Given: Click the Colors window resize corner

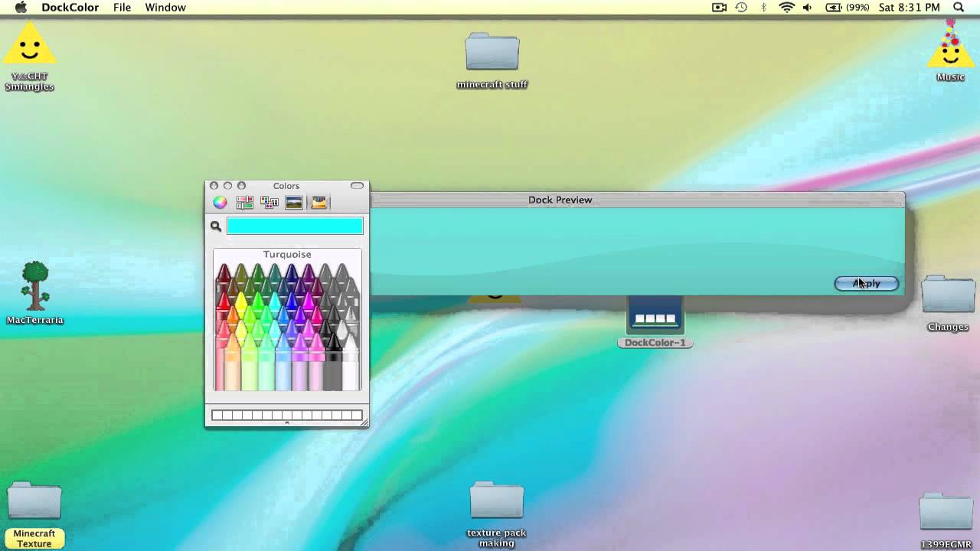Looking at the screenshot, I should [364, 422].
